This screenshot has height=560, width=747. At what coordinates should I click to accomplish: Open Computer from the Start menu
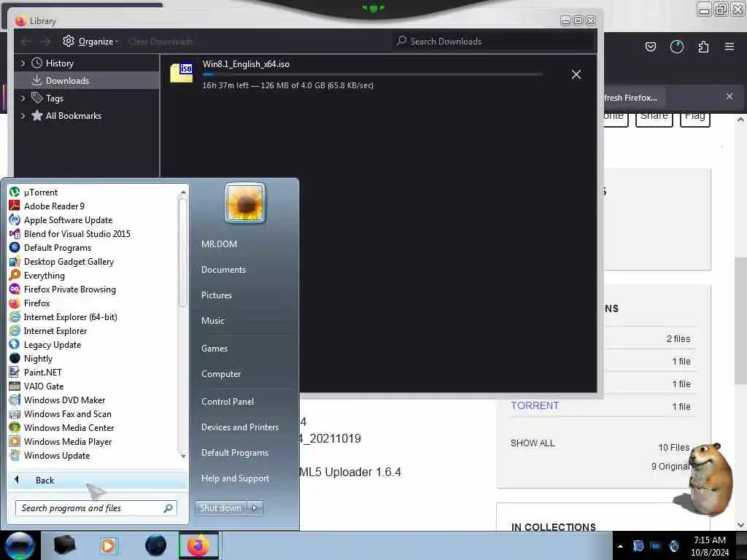(x=220, y=374)
